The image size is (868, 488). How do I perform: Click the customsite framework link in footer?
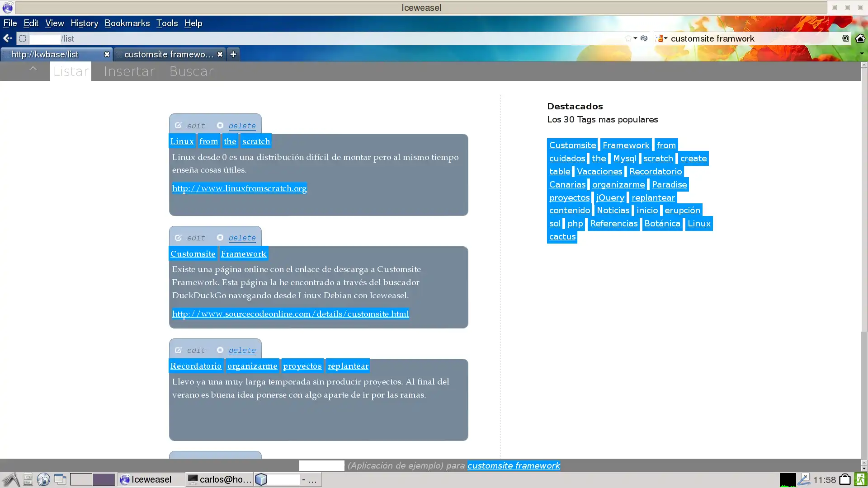point(514,465)
